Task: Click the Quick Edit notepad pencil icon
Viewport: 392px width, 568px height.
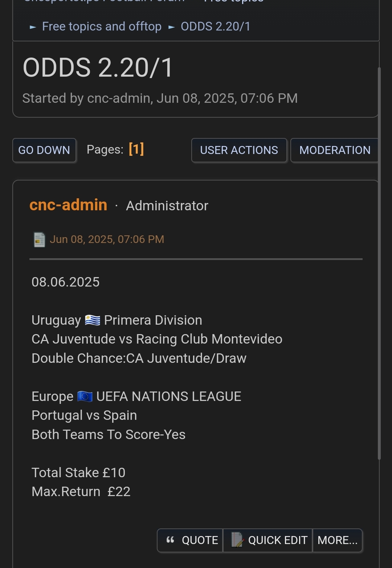Action: [237, 540]
